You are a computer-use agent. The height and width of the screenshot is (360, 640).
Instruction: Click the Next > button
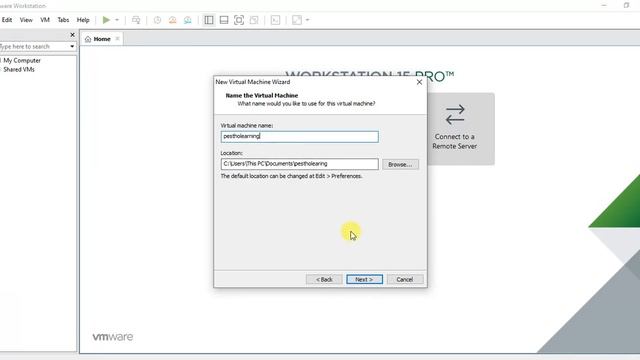pyautogui.click(x=364, y=279)
